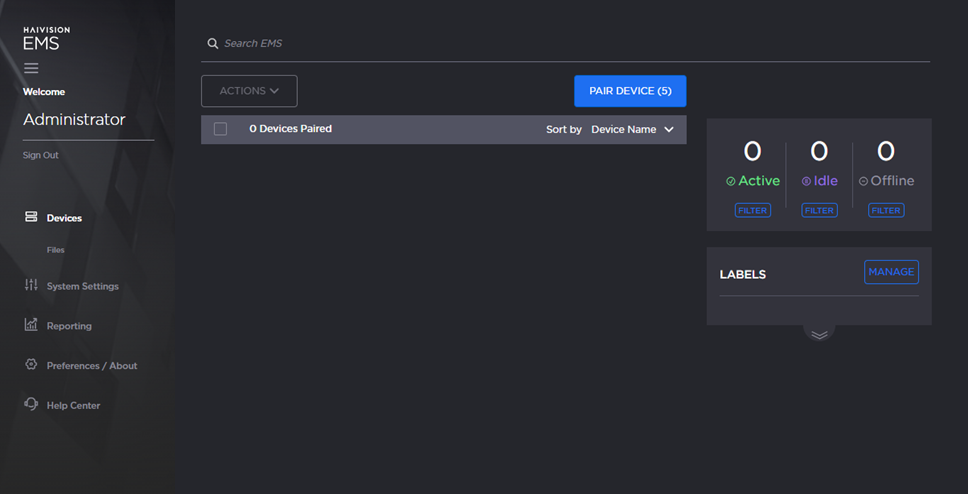The width and height of the screenshot is (968, 494).
Task: Click the Sign Out link
Action: point(41,155)
